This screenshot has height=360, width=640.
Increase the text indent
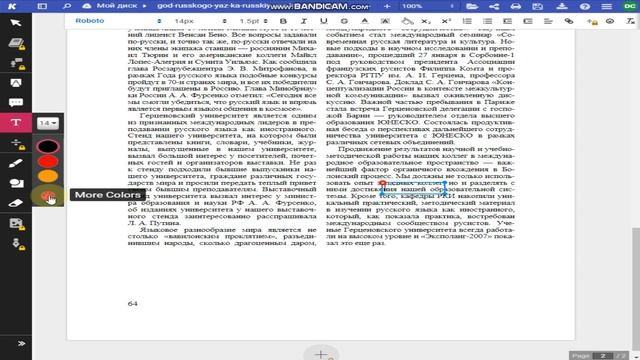click(528, 21)
